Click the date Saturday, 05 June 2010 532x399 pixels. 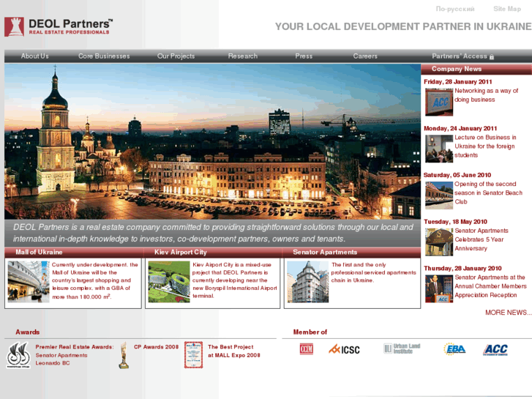pyautogui.click(x=457, y=175)
